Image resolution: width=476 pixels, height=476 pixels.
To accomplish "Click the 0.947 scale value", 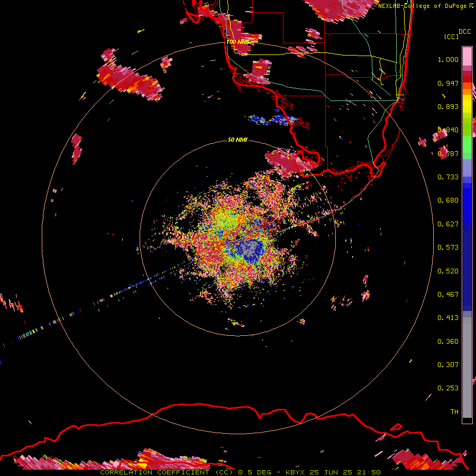I will point(448,83).
